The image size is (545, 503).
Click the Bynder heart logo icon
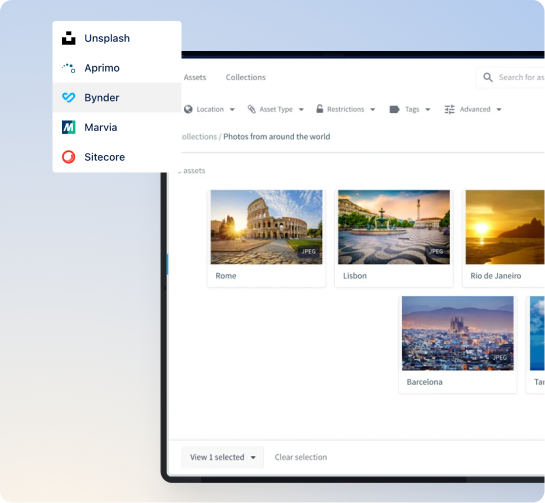coord(68,97)
